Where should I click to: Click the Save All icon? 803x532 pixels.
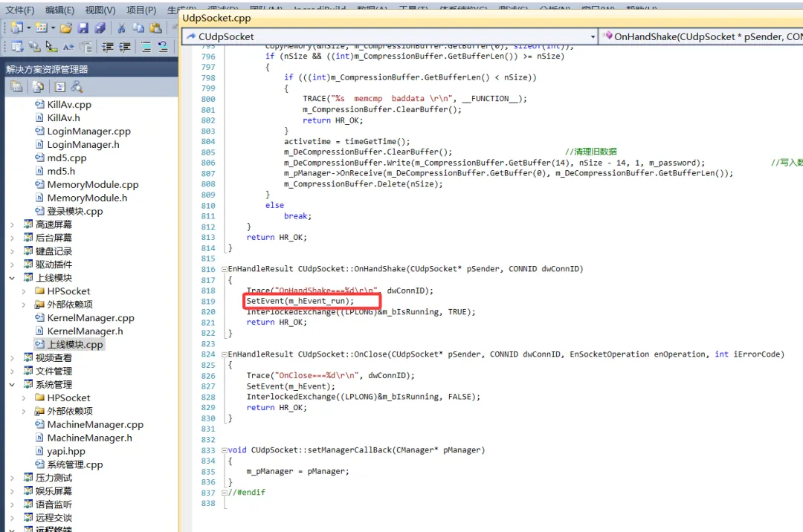pyautogui.click(x=100, y=27)
